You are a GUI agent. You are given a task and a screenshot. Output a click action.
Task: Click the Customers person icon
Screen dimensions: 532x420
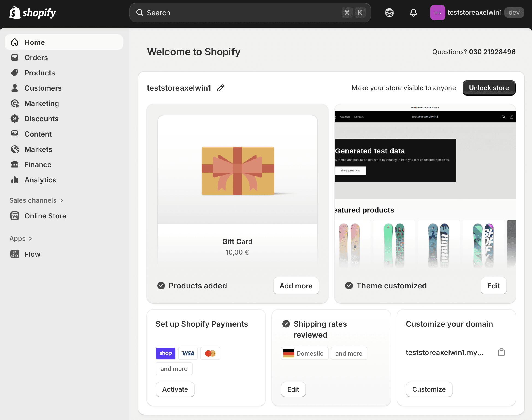[15, 88]
